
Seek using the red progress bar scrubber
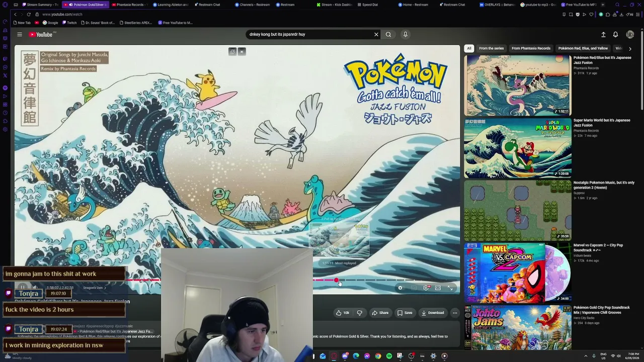tap(336, 280)
